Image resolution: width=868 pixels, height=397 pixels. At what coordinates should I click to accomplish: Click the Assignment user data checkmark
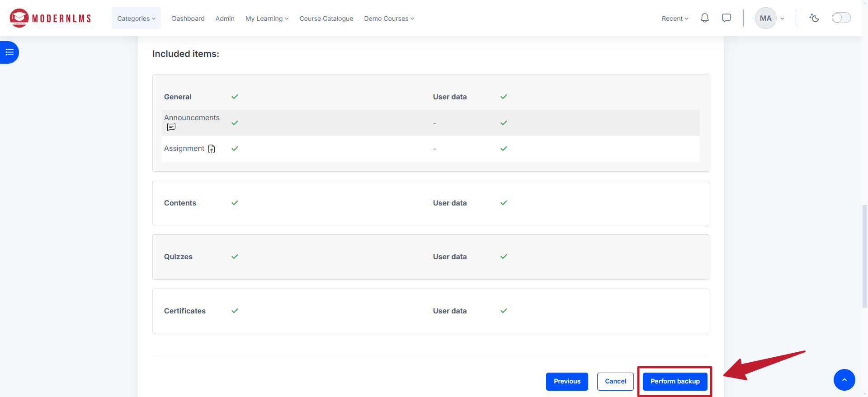click(504, 149)
